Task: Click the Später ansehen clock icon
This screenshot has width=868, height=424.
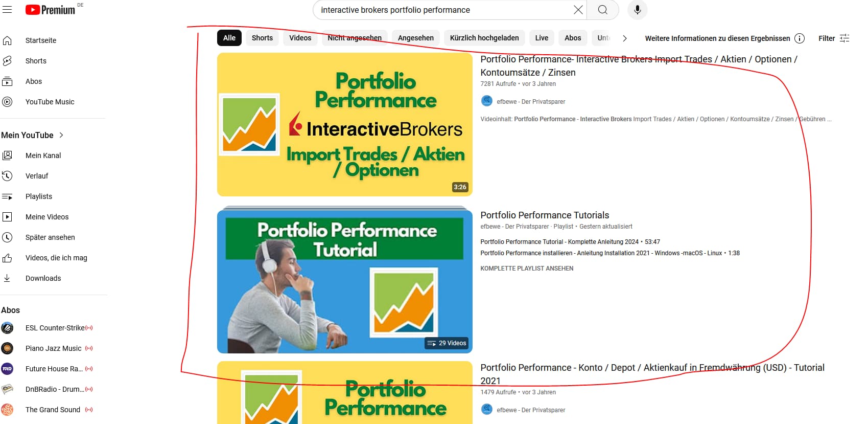Action: pos(7,237)
